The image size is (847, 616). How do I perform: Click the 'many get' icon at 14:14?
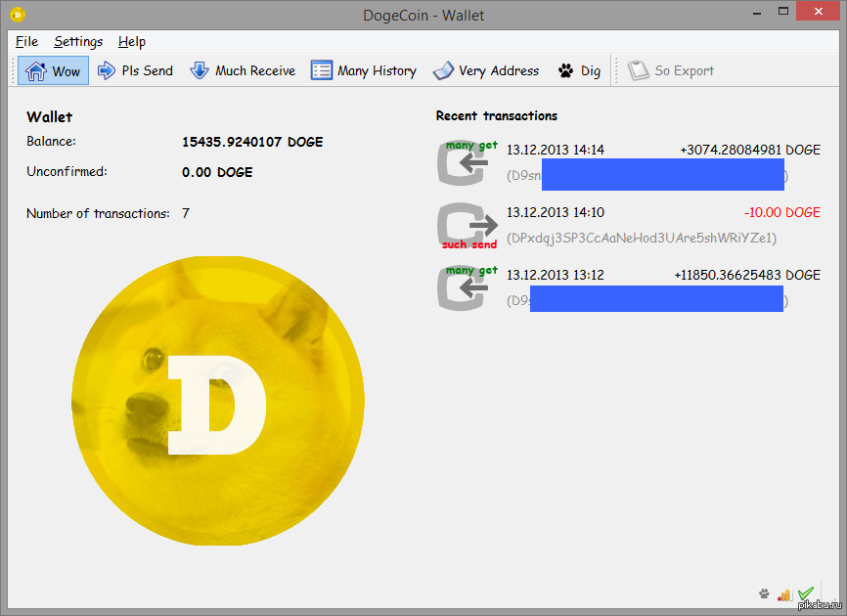coord(468,162)
